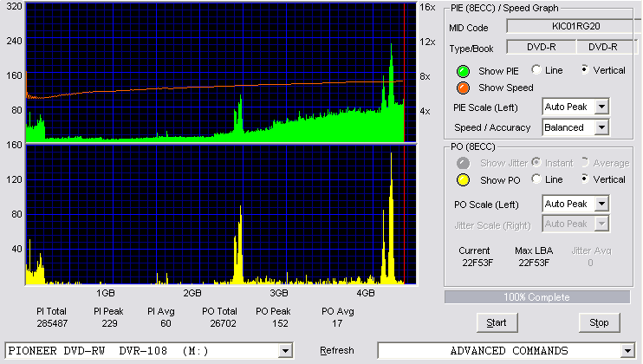Image resolution: width=643 pixels, height=364 pixels.
Task: Open the PIE Scale (Left) dropdown
Action: [x=601, y=107]
